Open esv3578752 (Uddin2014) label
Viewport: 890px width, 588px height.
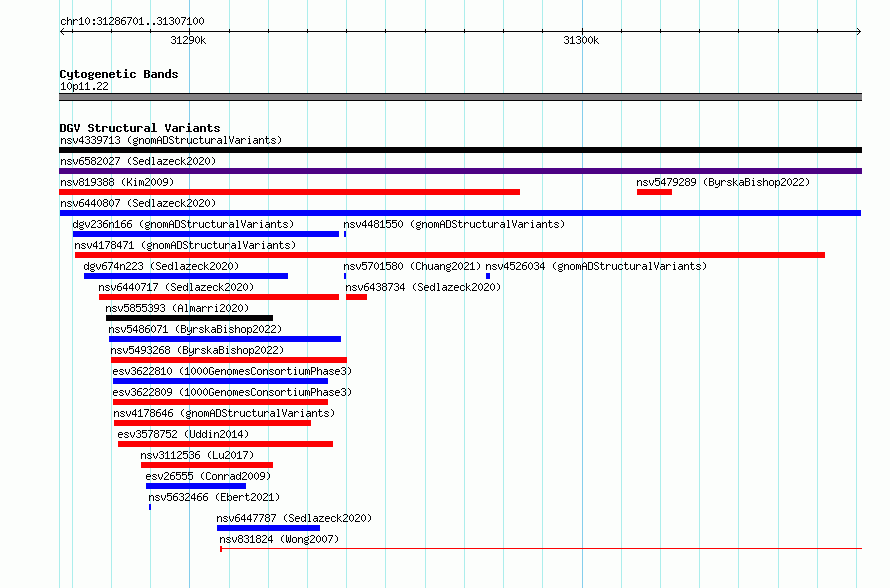183,434
